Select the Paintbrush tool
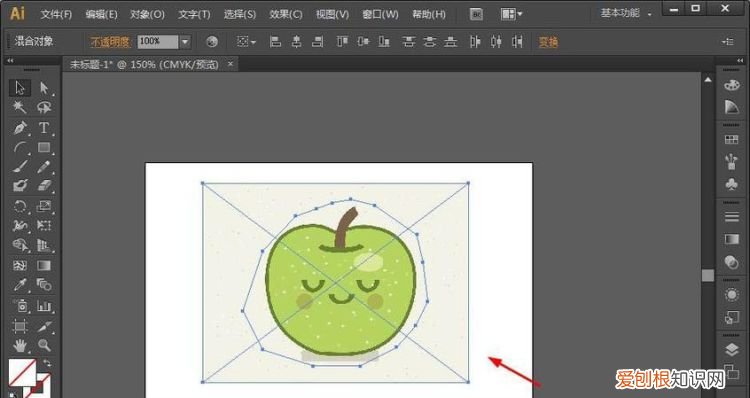750x398 pixels. pyautogui.click(x=20, y=166)
